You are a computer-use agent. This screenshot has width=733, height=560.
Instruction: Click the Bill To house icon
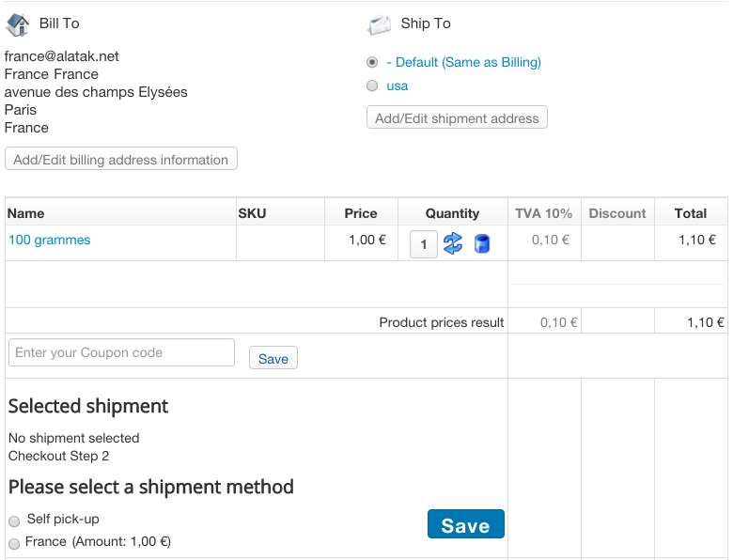click(x=18, y=24)
